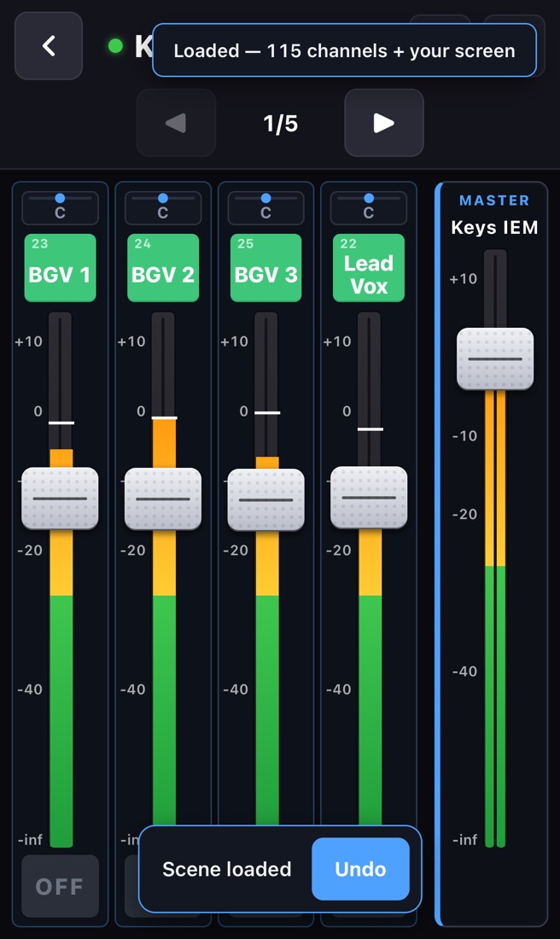Click the Loaded 115 channels notification
Viewport: 560px width, 939px height.
pyautogui.click(x=344, y=50)
